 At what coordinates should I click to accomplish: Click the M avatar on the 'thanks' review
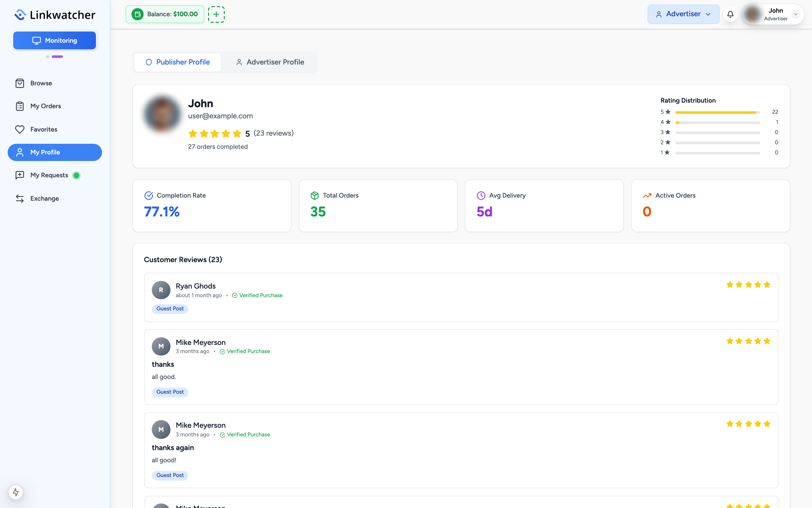click(x=161, y=346)
